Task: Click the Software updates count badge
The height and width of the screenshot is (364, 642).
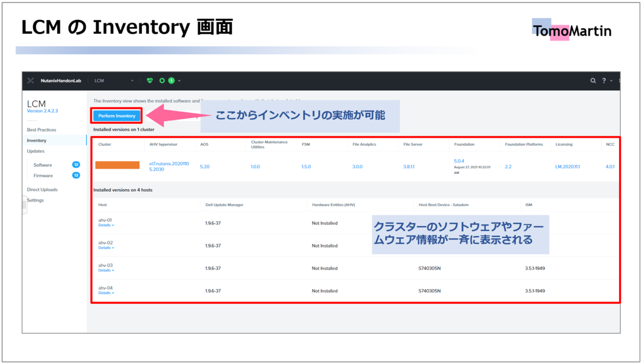Action: [x=76, y=165]
